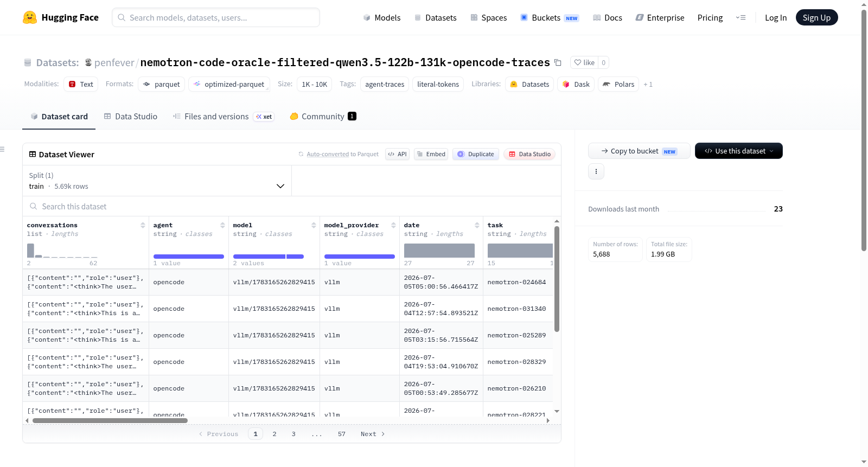Open the three-dot more options button
Screen dimensions: 868x467
(596, 171)
